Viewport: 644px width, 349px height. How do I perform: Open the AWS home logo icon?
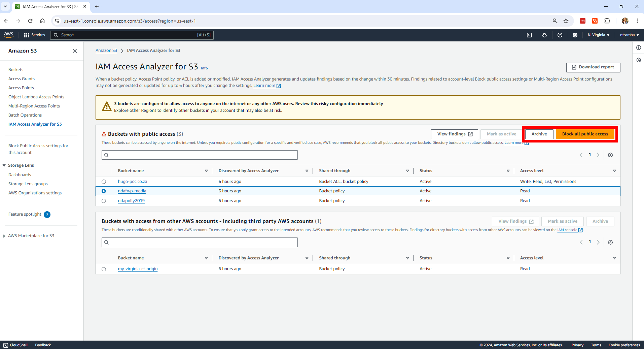(x=8, y=35)
